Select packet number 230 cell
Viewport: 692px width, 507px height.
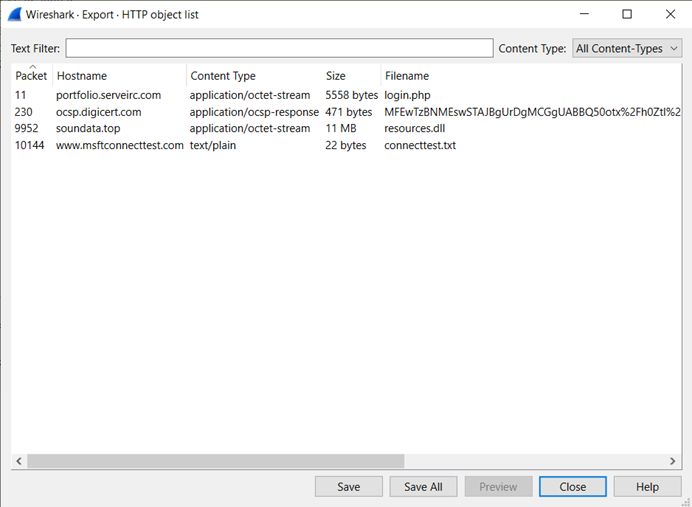click(x=23, y=112)
